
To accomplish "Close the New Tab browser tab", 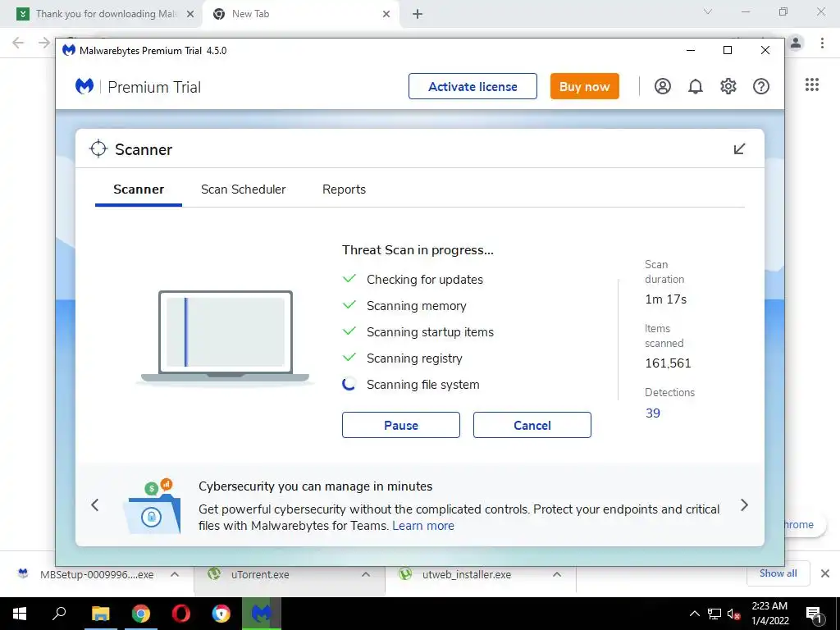I will (386, 14).
